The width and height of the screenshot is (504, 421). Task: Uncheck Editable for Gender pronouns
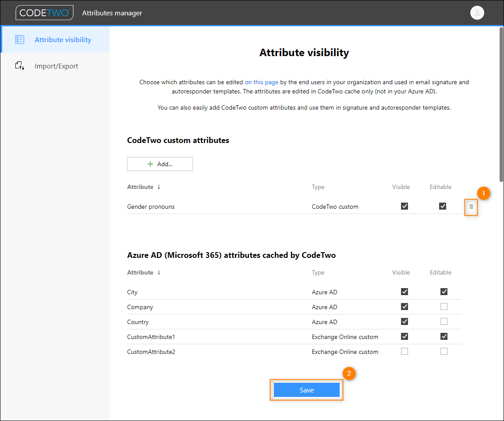[443, 206]
